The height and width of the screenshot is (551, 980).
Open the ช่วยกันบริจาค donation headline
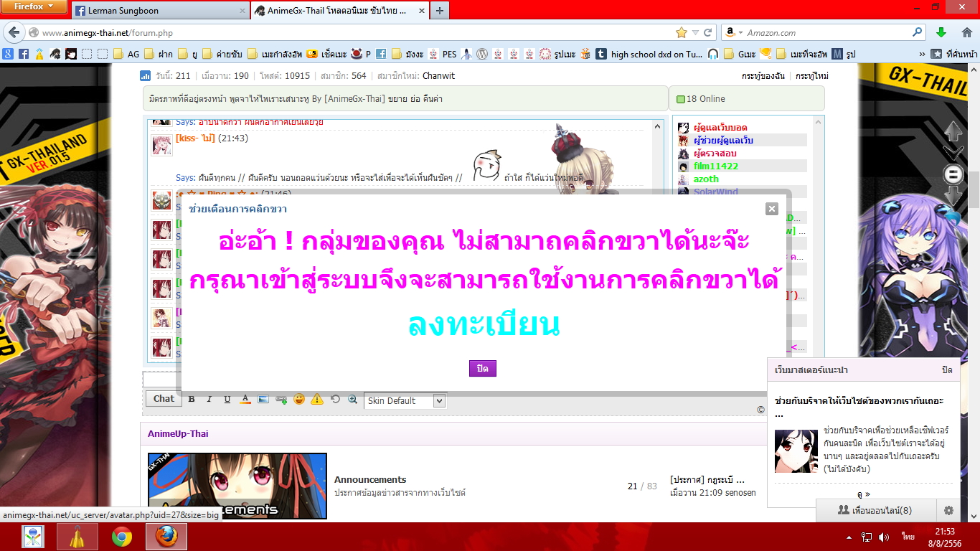coord(859,406)
